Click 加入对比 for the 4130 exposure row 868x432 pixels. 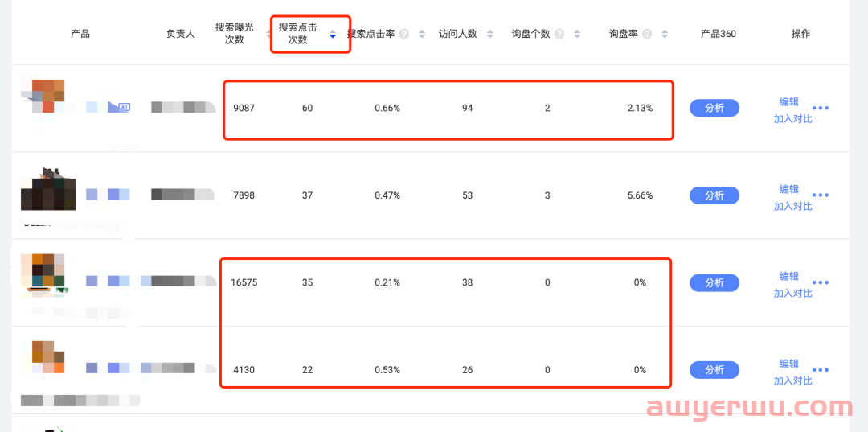792,381
